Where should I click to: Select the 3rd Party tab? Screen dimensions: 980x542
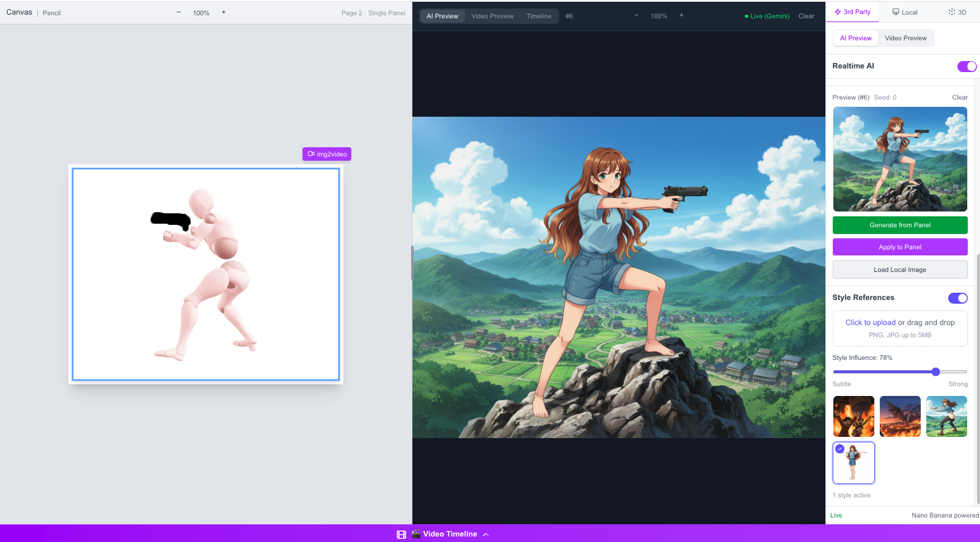tap(852, 12)
